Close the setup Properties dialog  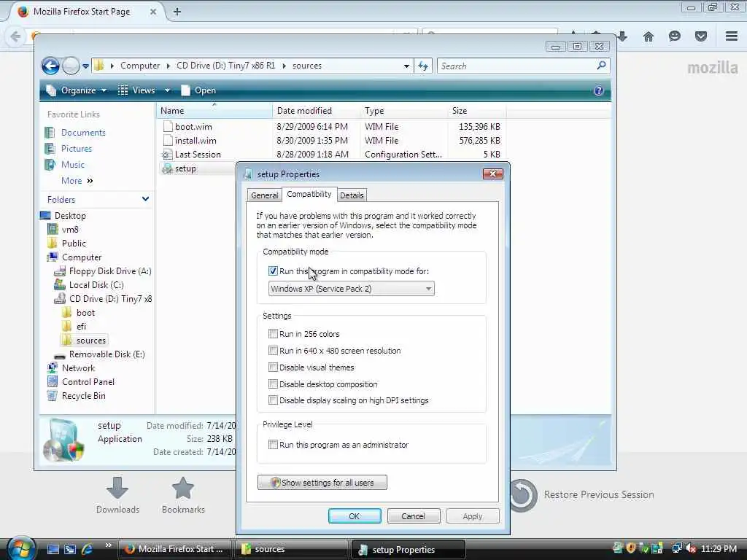[492, 174]
